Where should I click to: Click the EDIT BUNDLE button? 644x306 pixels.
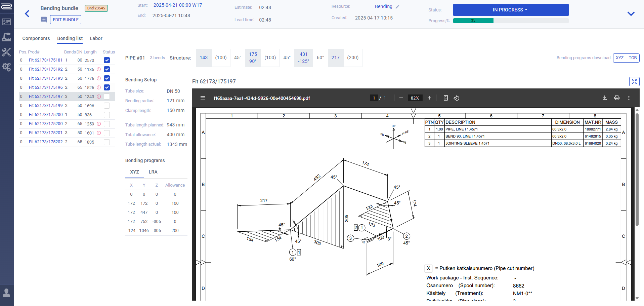click(66, 20)
